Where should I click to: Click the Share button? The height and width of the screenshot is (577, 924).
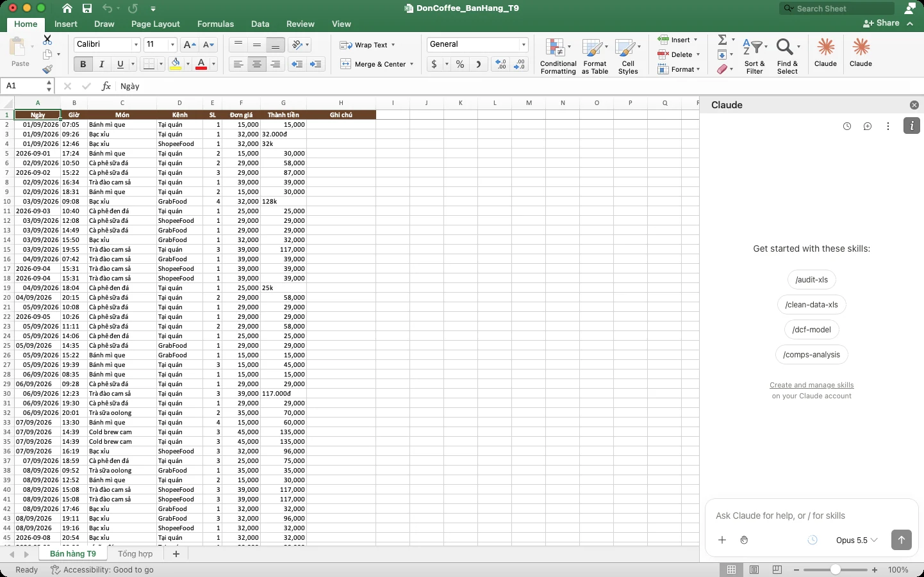tap(882, 23)
